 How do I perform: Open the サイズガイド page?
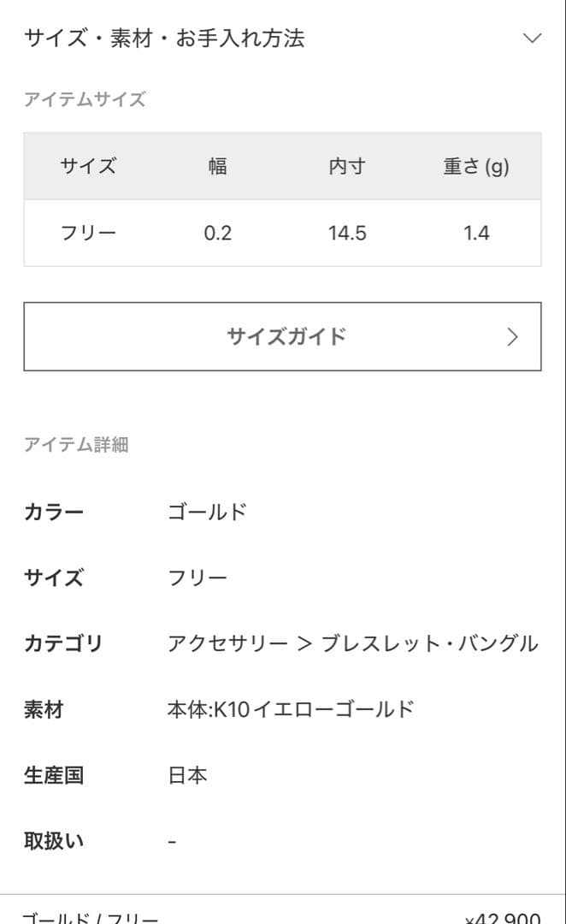[x=282, y=336]
